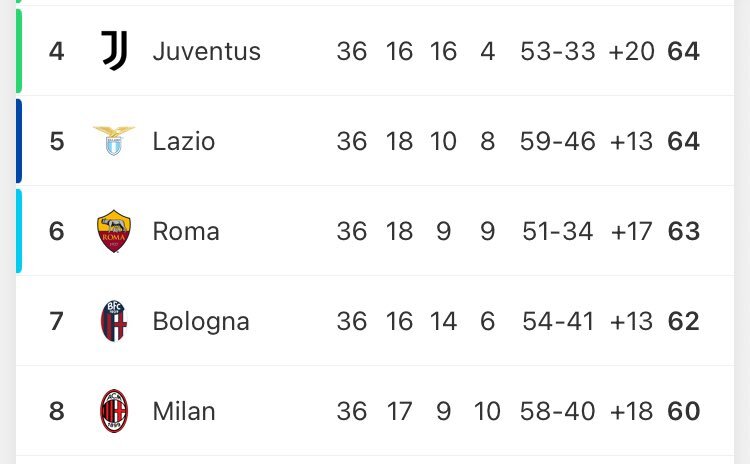Click the Bologna BFC crest
Screen dimensions: 750x464
[x=114, y=321]
